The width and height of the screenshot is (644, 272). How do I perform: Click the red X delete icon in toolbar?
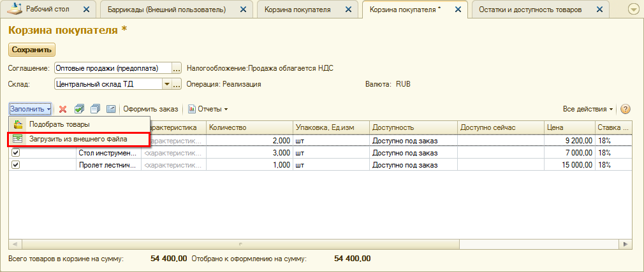click(x=62, y=109)
